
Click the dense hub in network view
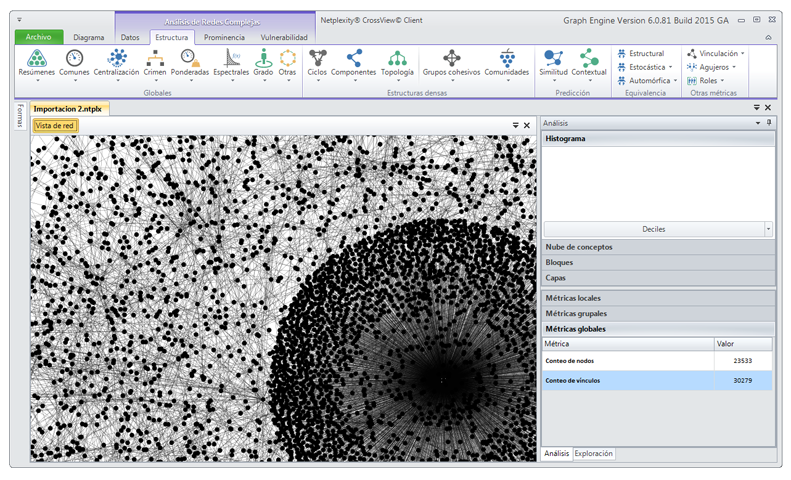(442, 379)
